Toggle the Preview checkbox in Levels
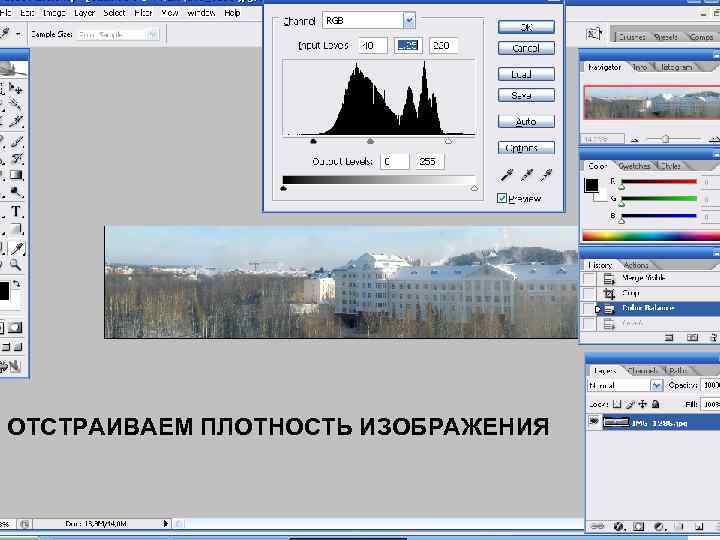 tap(502, 198)
